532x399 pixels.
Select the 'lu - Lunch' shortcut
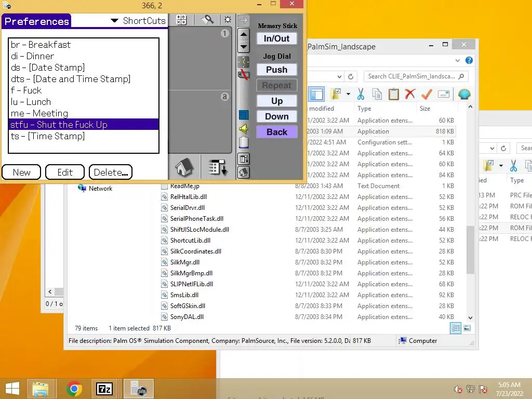tap(84, 102)
